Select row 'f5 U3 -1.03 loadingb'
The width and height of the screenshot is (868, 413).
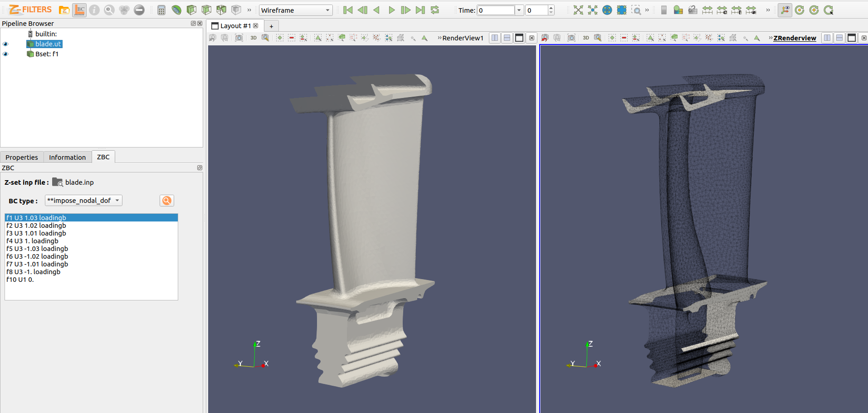point(91,249)
